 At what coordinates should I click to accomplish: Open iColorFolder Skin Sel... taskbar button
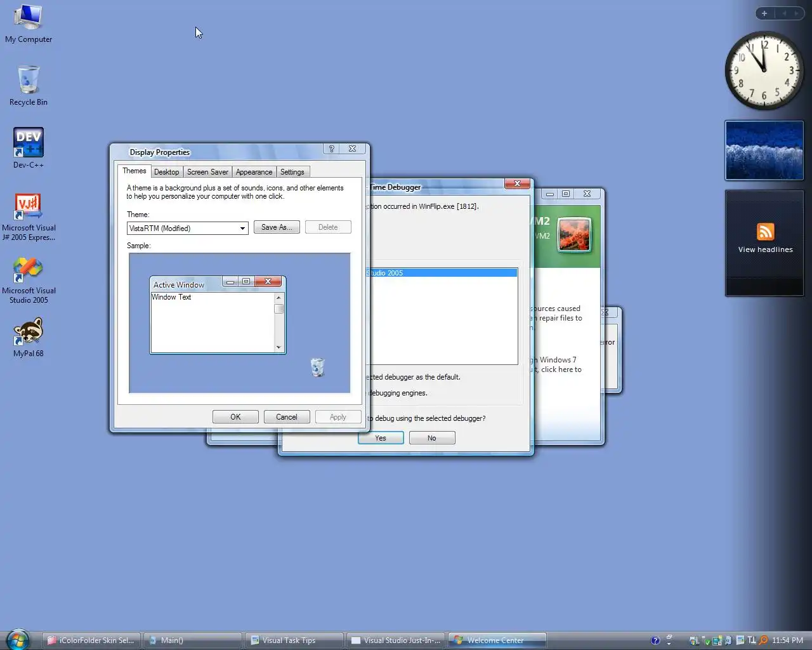[92, 640]
